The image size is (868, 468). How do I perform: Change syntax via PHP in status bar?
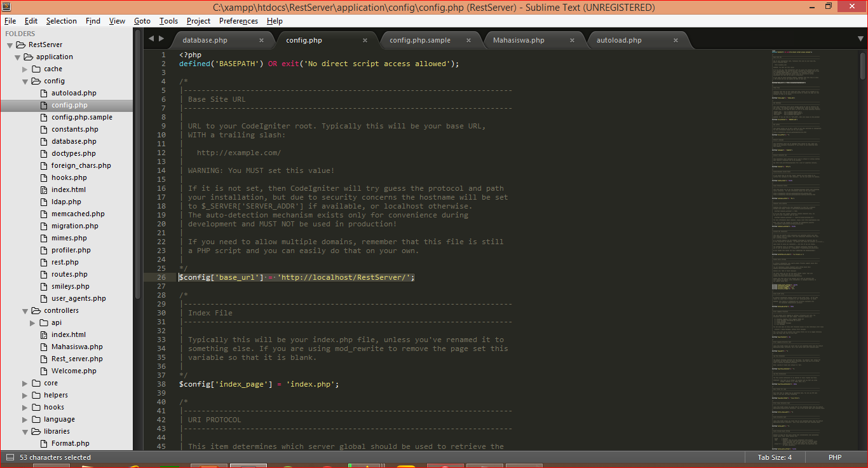[x=835, y=457]
